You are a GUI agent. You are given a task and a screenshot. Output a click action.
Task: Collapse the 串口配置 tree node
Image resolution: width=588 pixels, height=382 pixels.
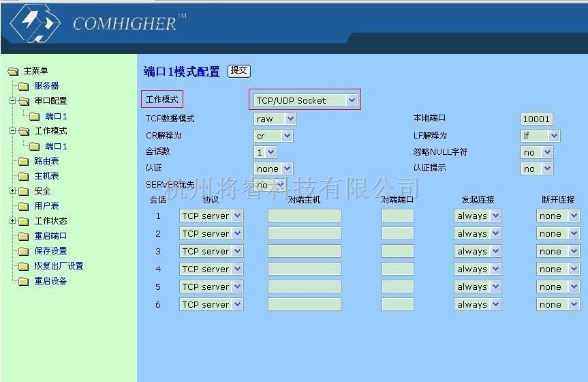pos(12,101)
